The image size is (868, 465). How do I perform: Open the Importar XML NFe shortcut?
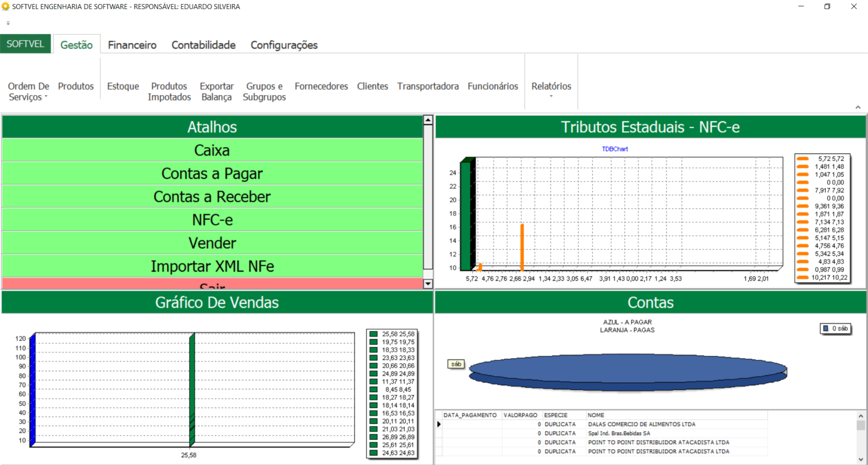click(212, 266)
